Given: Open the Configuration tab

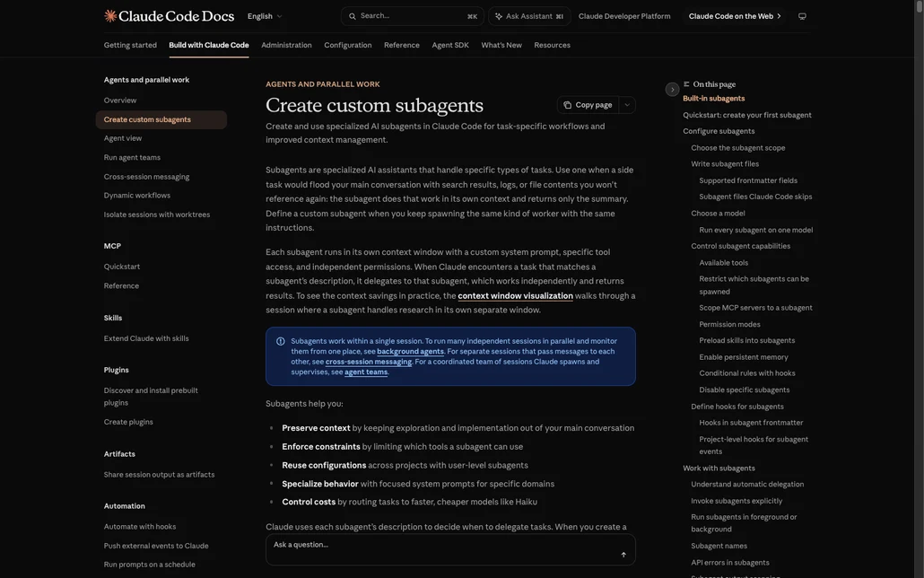Looking at the screenshot, I should (x=348, y=45).
